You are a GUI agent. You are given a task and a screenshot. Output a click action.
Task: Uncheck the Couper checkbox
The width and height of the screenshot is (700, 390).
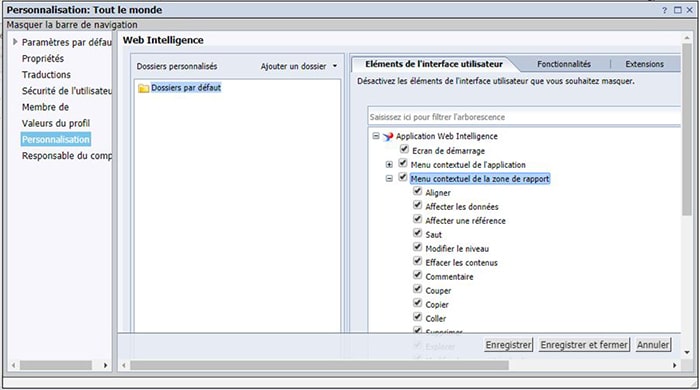click(417, 289)
